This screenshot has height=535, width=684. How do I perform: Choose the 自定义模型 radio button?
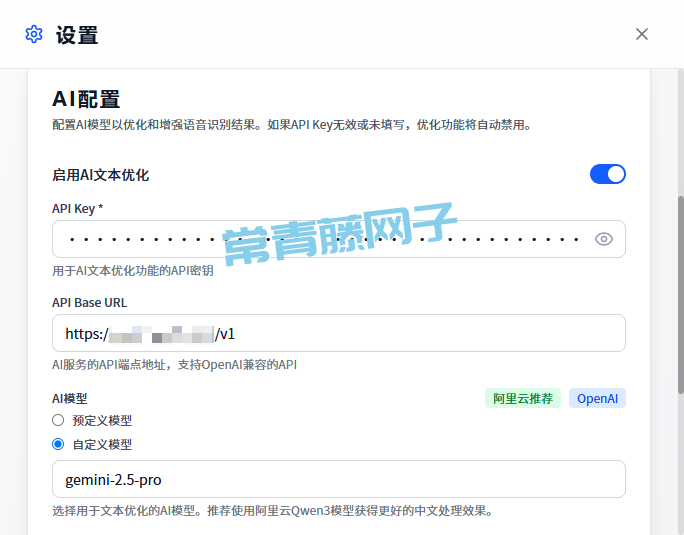click(58, 444)
